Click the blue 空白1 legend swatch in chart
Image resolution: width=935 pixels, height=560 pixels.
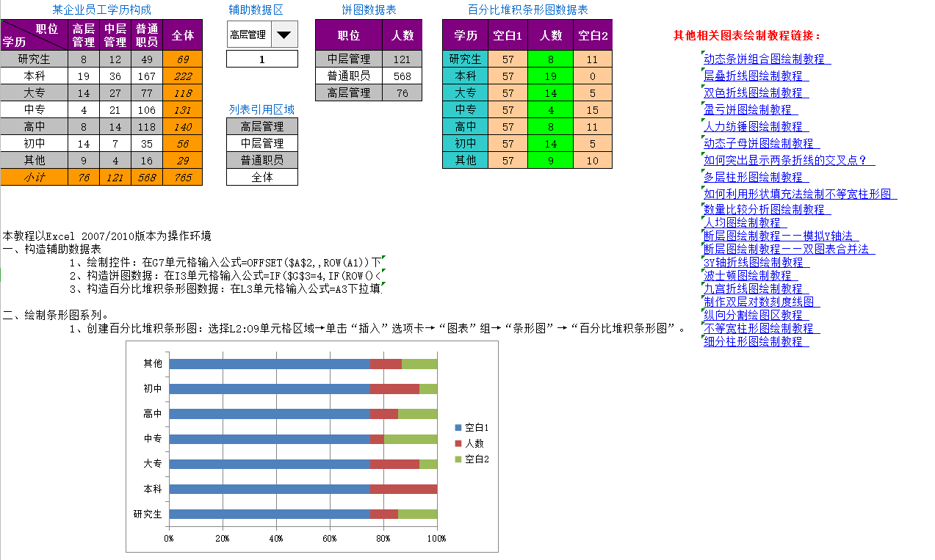(458, 427)
